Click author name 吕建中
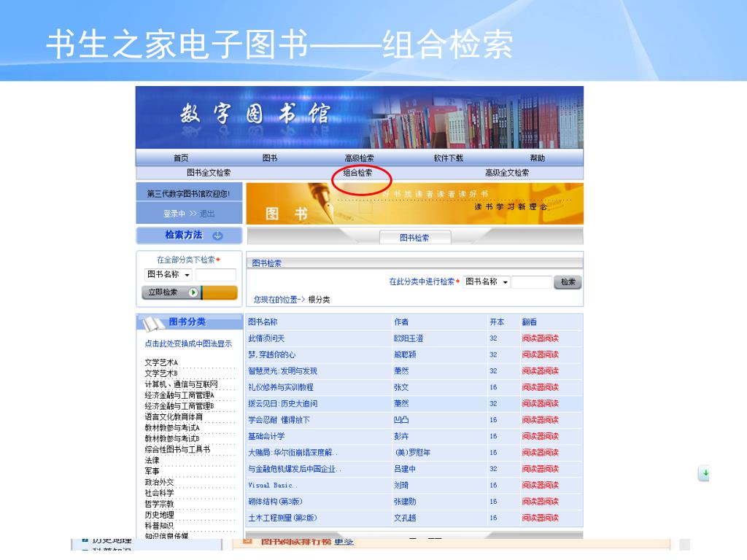Screen dimensions: 747x560 coord(405,469)
